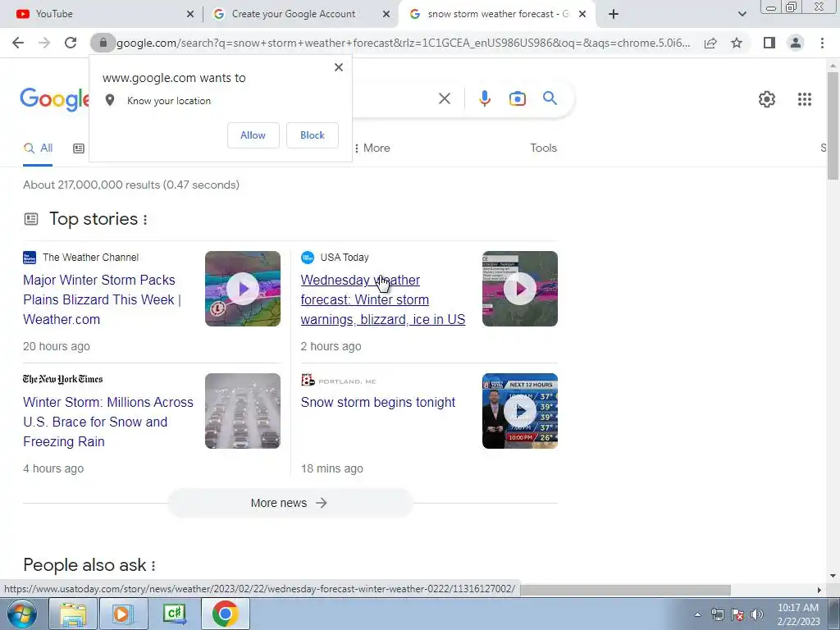Screen dimensions: 840x630
Task: Search by image with the camera icon
Action: click(517, 98)
